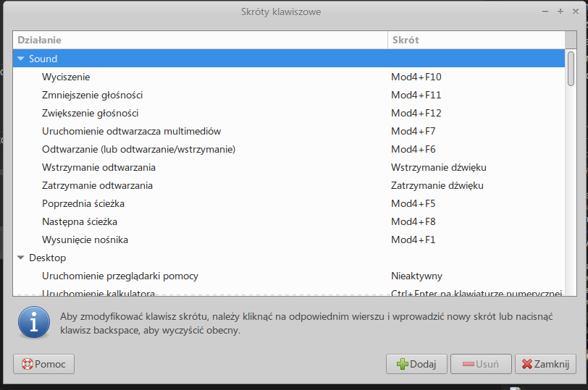Viewport: 588px width, 390px height.
Task: Edit the Mod4+F7 shortcut cell
Action: coord(413,131)
